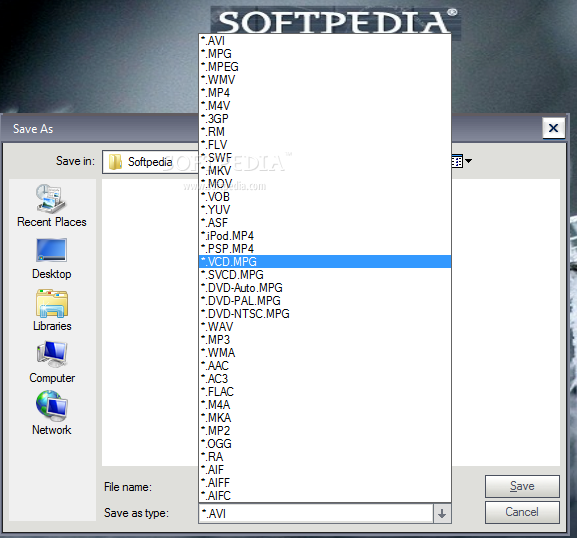Choose *.MOV format

coord(325,184)
